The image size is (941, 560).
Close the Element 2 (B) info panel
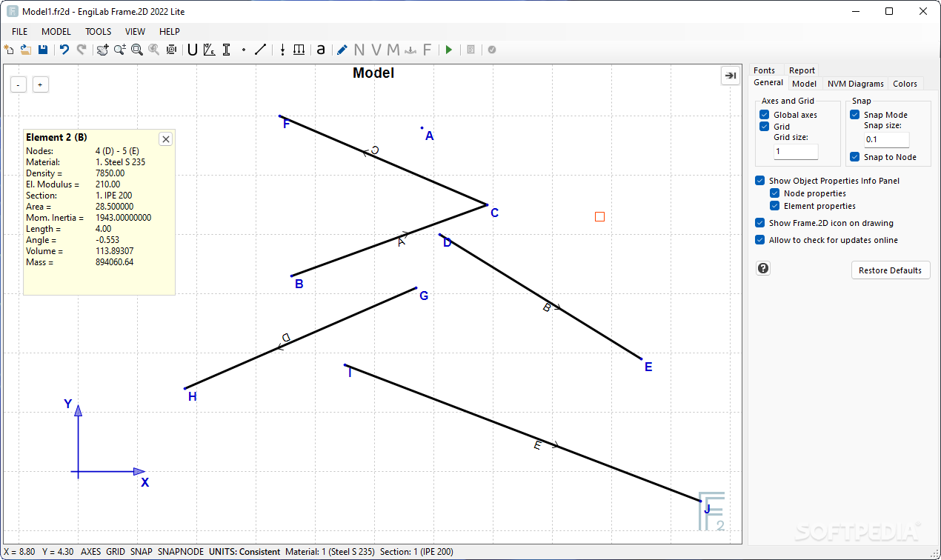[166, 139]
